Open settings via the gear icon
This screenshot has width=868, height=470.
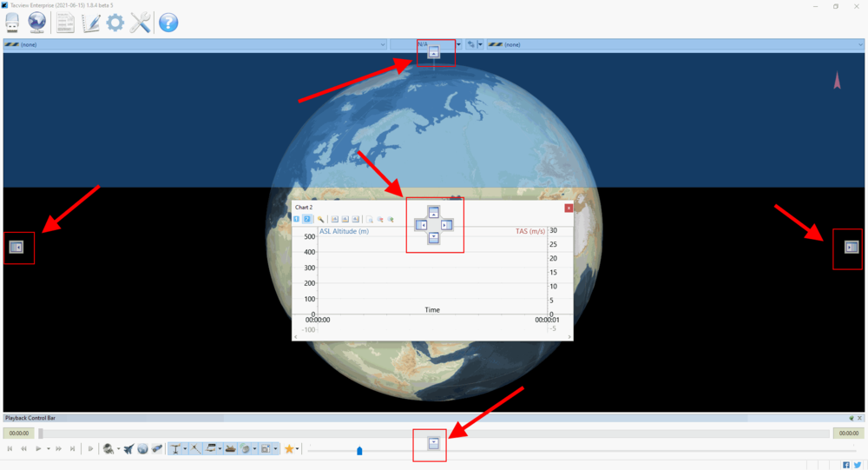(x=115, y=23)
